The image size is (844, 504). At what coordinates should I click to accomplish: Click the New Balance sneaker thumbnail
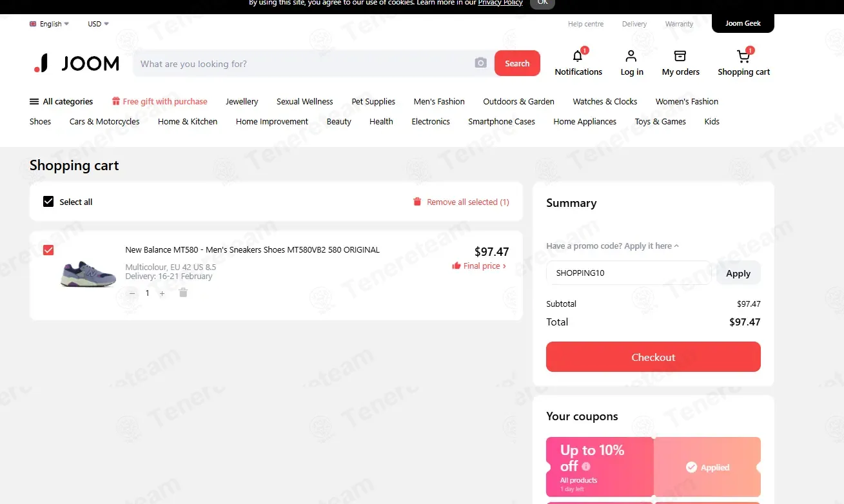(88, 274)
